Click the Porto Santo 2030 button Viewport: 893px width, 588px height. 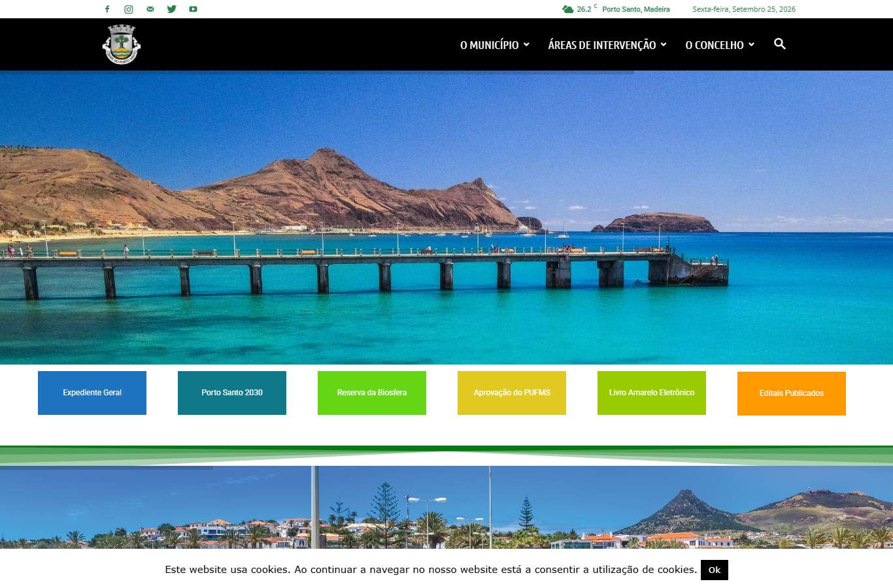[232, 393]
